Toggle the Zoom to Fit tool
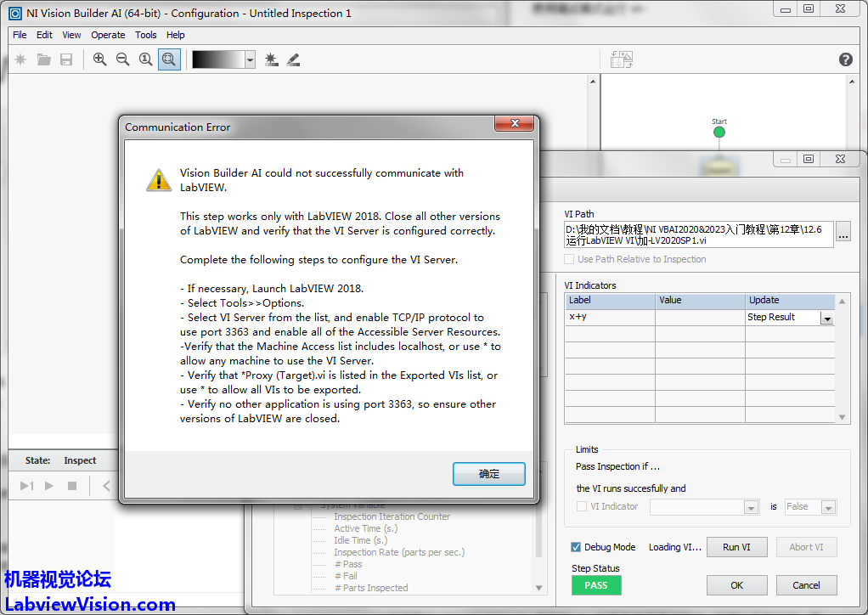This screenshot has height=615, width=868. point(169,59)
